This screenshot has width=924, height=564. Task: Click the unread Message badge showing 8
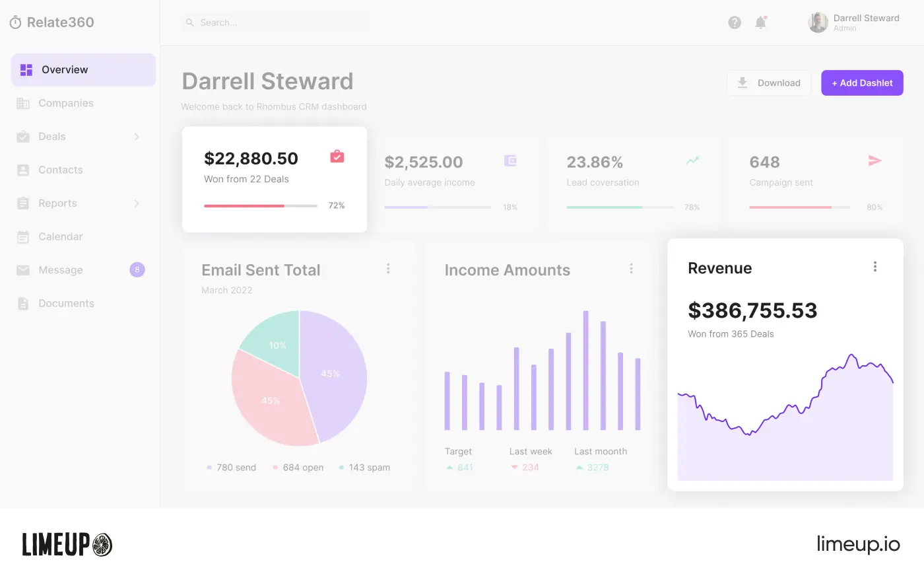coord(137,269)
